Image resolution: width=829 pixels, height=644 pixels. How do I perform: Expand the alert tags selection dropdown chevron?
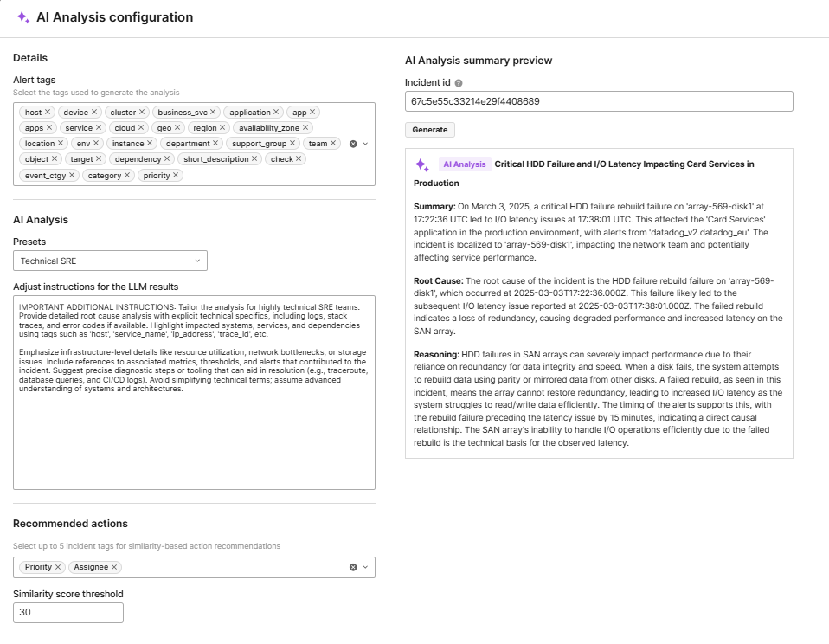[x=364, y=144]
